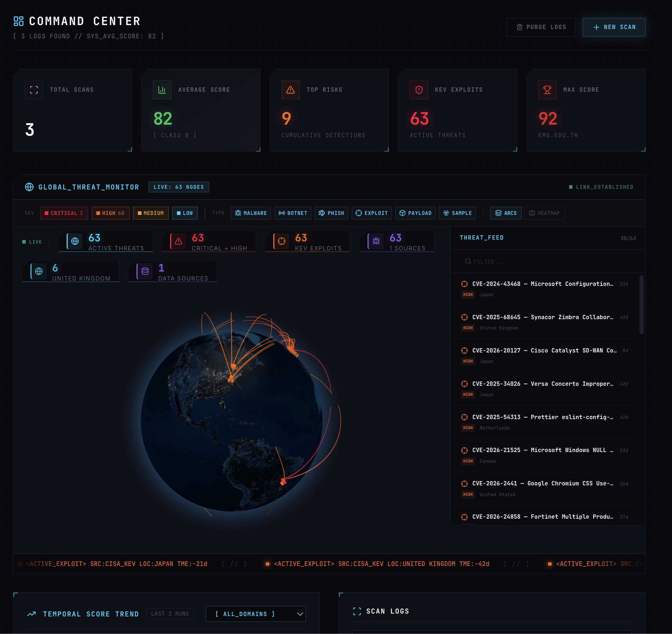
Task: Toggle the HIGH severity filter
Action: coord(111,213)
